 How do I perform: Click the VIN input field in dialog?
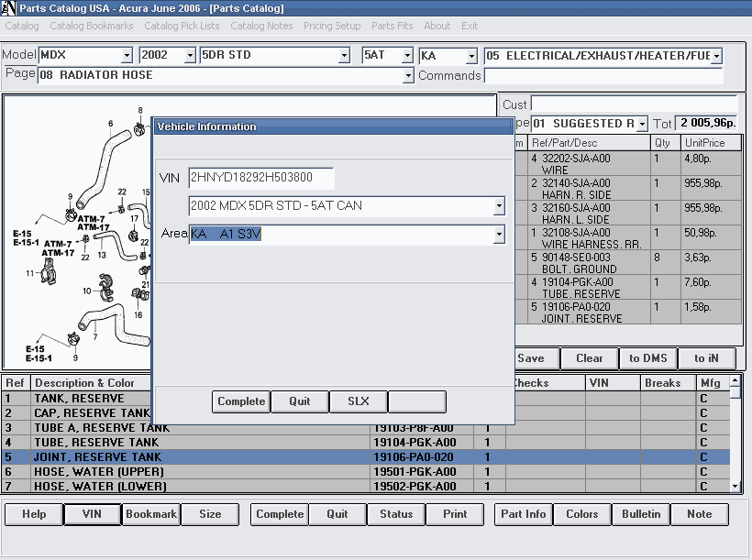tap(261, 178)
